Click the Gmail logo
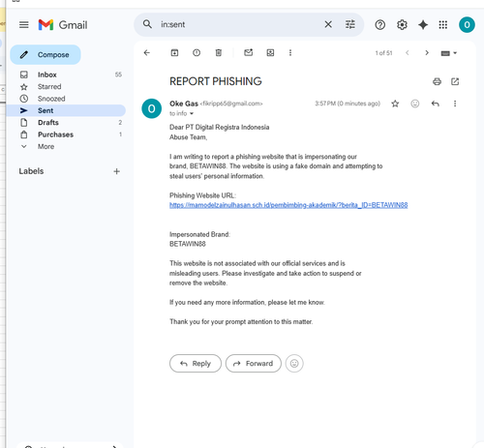 tap(63, 25)
